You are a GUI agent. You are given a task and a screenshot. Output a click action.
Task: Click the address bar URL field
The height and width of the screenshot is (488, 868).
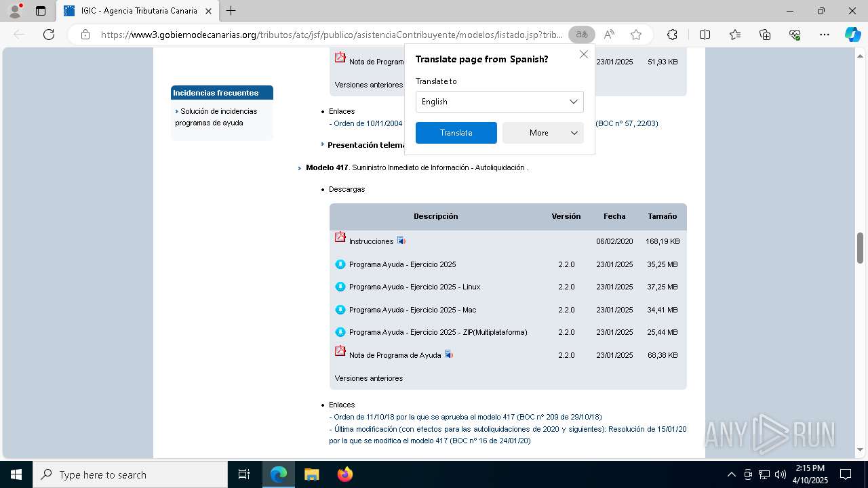pos(331,35)
